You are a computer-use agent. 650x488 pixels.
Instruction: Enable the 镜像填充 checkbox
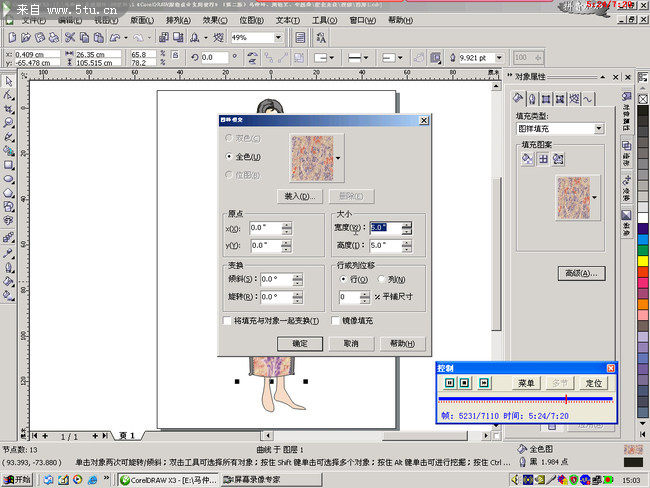(334, 321)
